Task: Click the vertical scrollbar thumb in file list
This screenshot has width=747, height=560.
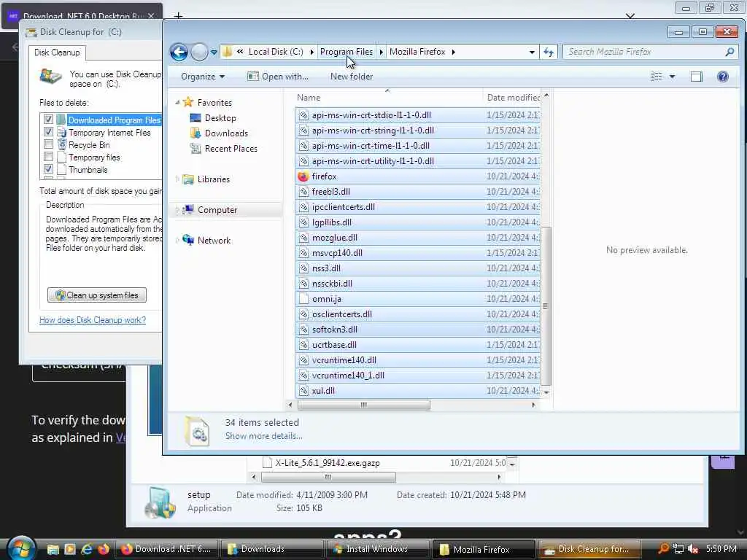Action: pos(546,306)
